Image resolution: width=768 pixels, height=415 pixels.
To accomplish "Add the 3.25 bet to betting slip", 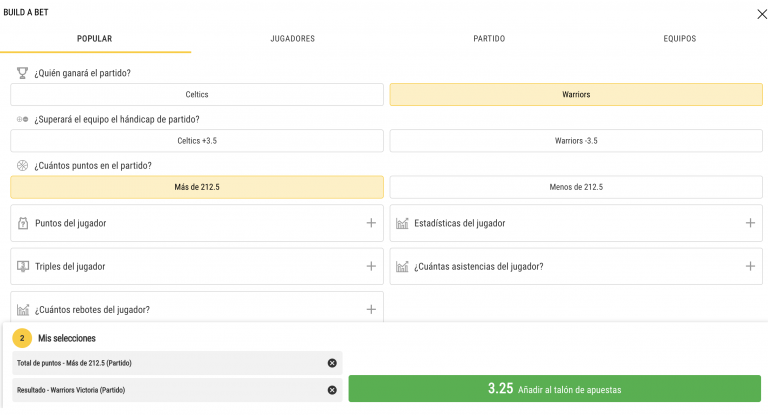I will click(x=554, y=389).
